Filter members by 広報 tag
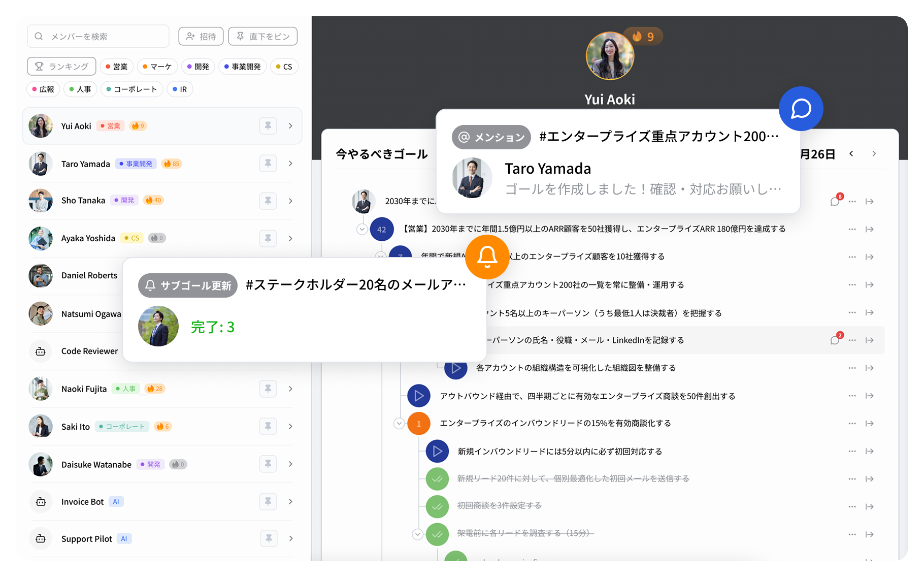This screenshot has height=577, width=924. point(43,89)
